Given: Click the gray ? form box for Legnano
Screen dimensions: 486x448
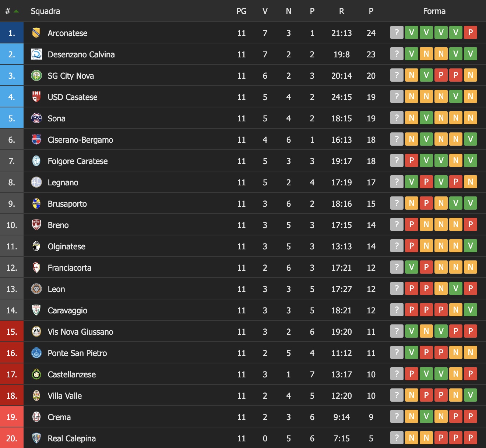Looking at the screenshot, I should tap(397, 182).
